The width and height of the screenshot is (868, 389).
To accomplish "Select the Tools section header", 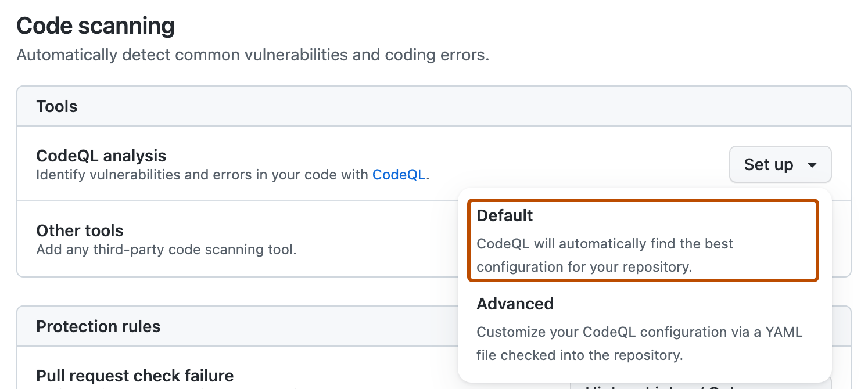I will tap(56, 106).
